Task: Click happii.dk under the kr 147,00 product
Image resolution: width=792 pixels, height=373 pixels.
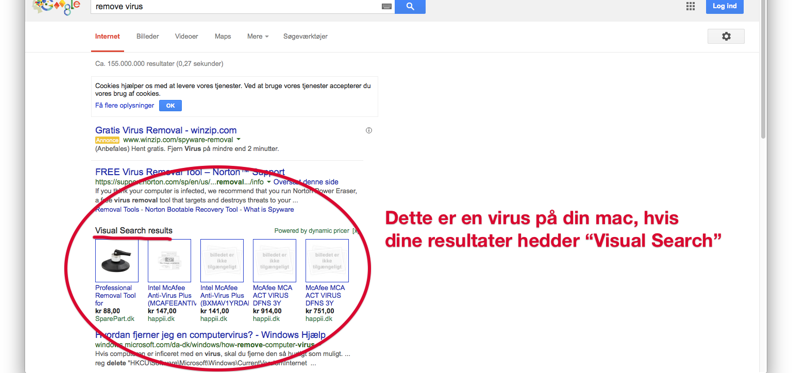Action: (161, 319)
